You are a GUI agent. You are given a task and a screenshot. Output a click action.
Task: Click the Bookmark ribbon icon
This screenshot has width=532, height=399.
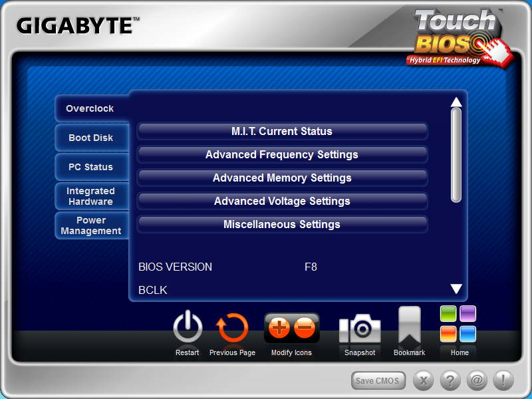410,325
